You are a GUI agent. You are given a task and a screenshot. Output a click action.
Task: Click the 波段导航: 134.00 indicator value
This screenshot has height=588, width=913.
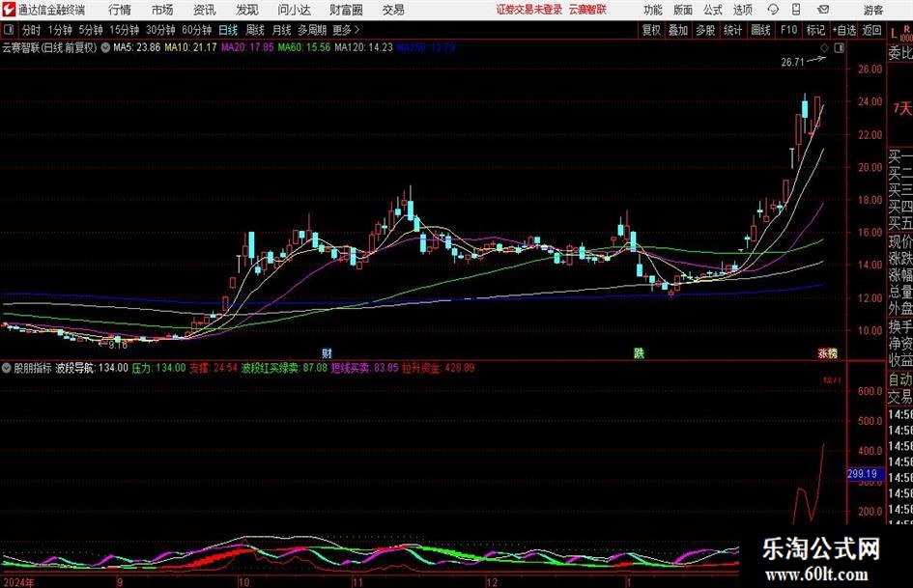pyautogui.click(x=92, y=368)
